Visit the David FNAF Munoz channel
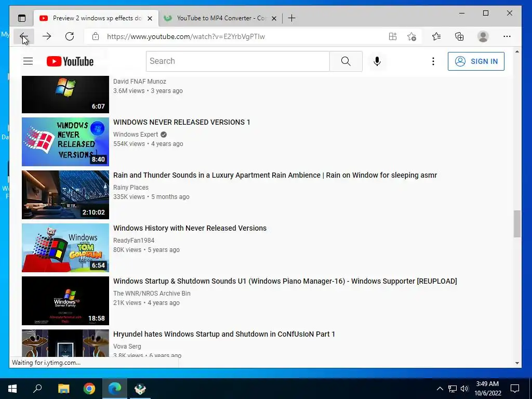Screen dimensions: 532x399 (139, 82)
